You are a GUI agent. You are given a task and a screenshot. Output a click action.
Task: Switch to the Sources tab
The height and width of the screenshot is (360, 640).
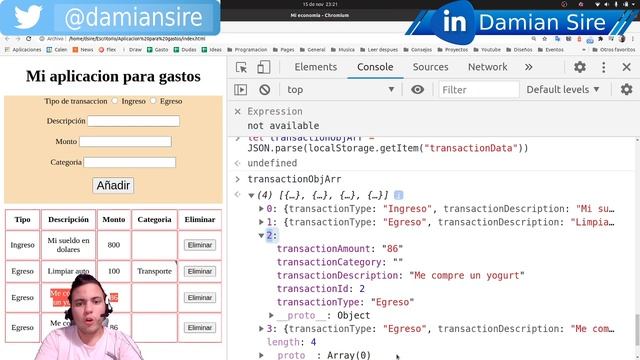(430, 67)
